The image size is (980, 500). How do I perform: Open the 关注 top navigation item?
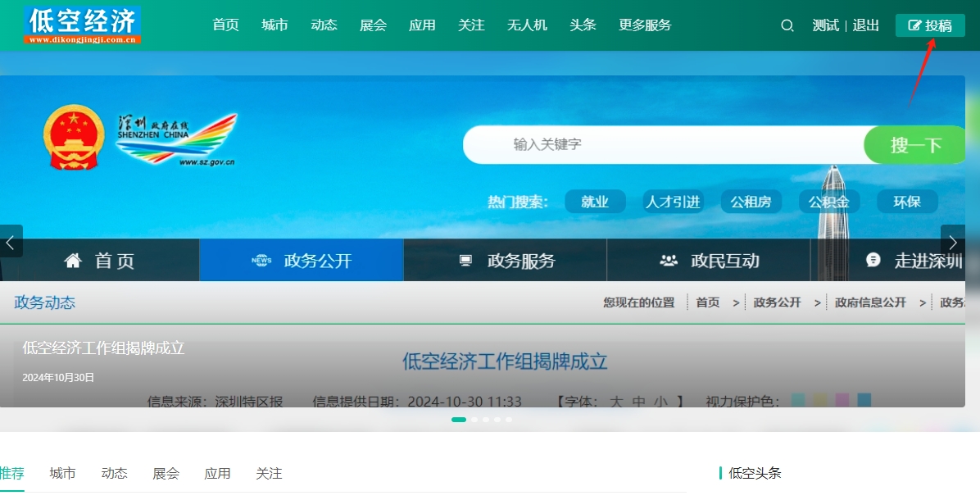471,25
